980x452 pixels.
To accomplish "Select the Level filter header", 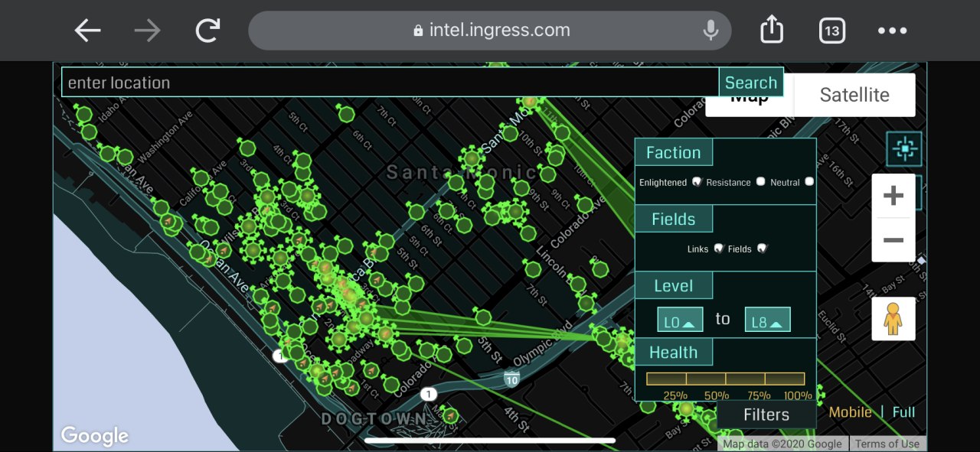I will click(x=674, y=286).
